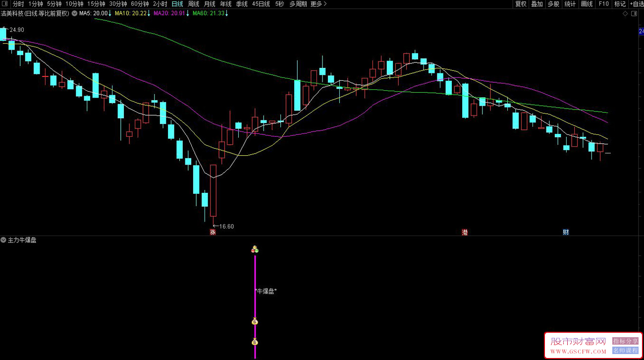Viewport: 644px width, 360px height.
Task: Click the 涨 event marker below the chart
Action: click(213, 232)
